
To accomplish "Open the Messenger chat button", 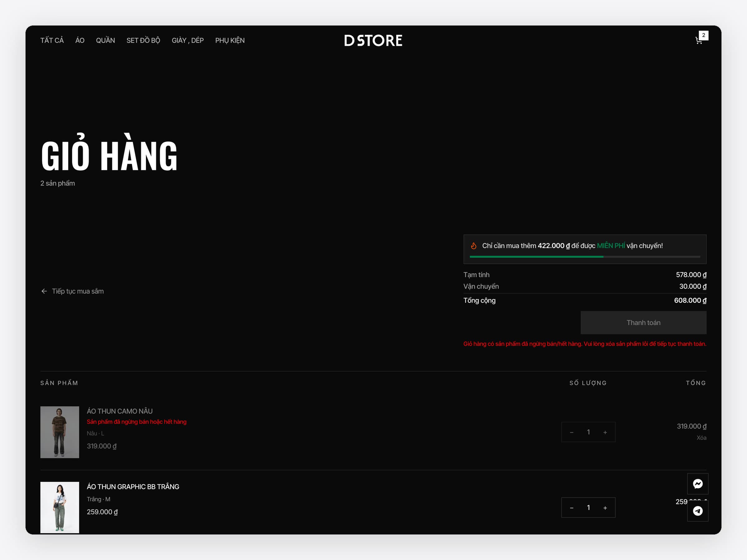I will click(698, 484).
